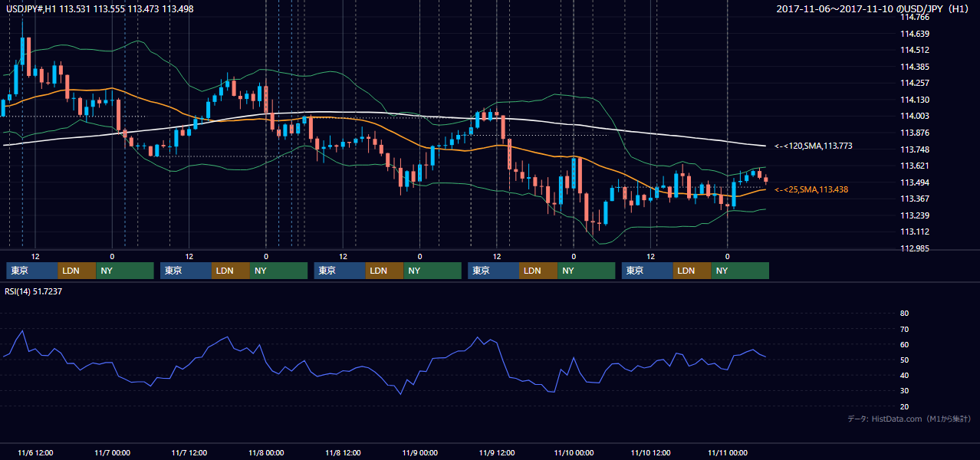Click the 114.003 price axis label
This screenshot has height=460, width=980.
pos(914,116)
